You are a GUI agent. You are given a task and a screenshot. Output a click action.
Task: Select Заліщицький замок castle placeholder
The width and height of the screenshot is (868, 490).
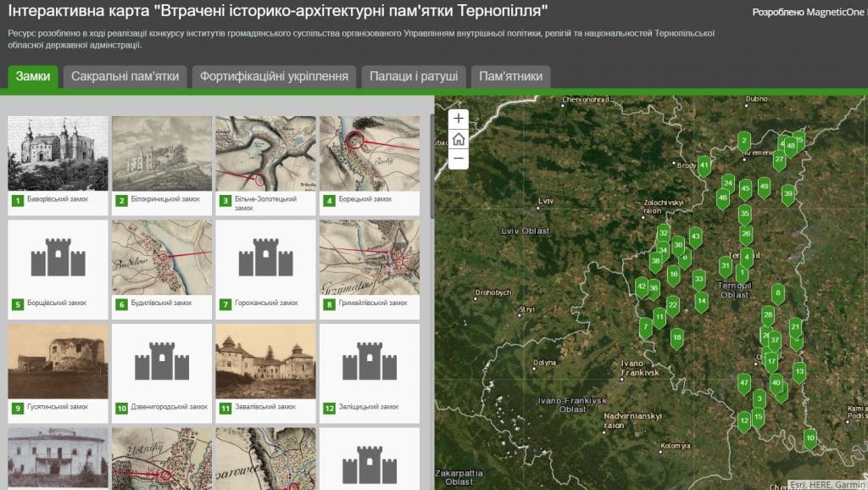click(370, 361)
